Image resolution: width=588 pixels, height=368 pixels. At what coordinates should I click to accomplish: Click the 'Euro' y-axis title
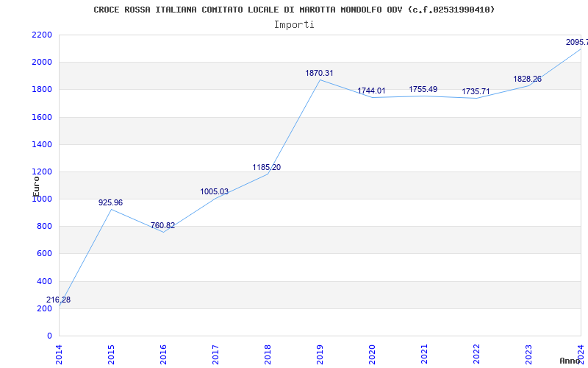click(x=36, y=186)
